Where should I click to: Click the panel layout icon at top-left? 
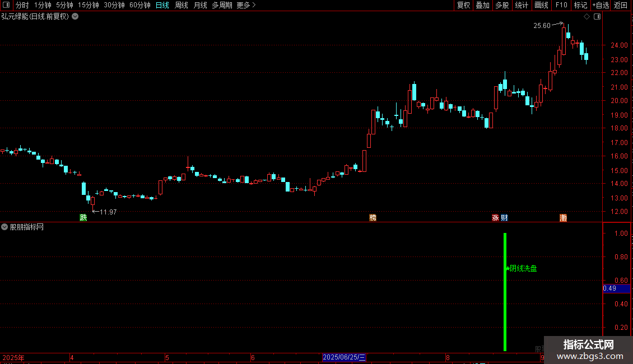click(6, 5)
